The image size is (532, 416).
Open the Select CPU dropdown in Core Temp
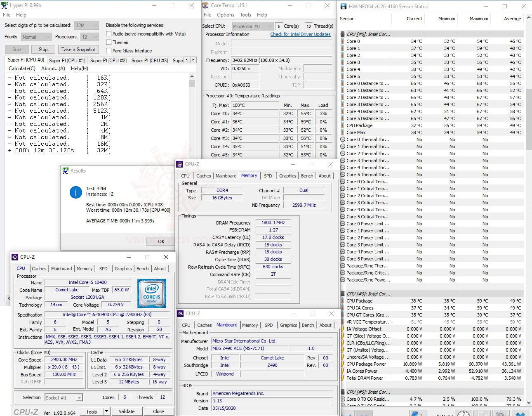[252, 26]
